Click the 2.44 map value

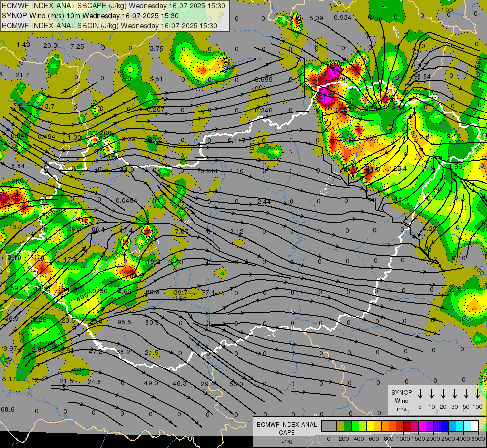pos(264,202)
